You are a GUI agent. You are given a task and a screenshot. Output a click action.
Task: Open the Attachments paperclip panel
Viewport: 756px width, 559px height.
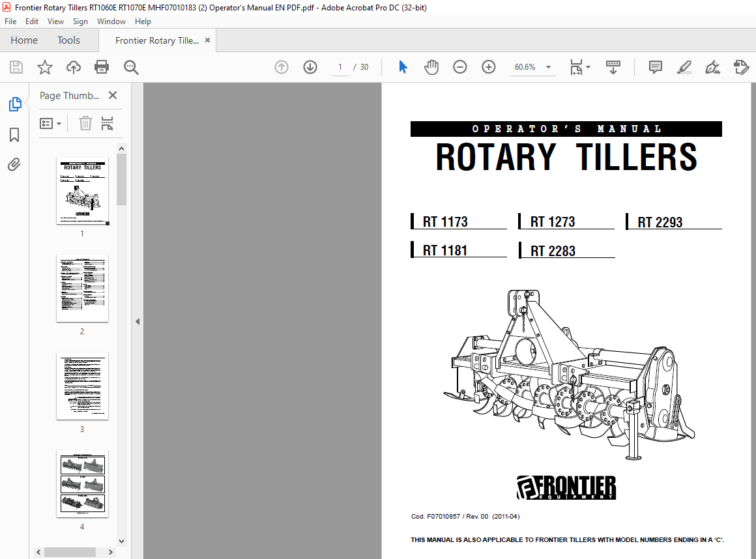click(x=14, y=165)
